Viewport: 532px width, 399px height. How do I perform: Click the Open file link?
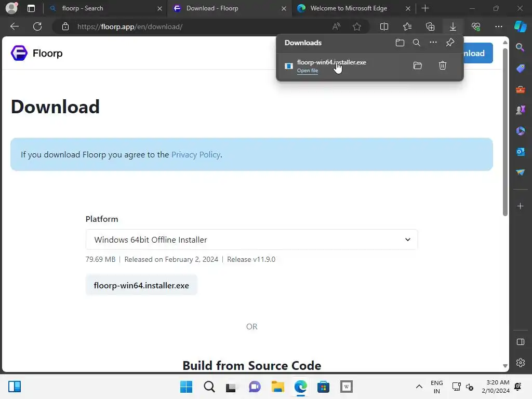click(x=308, y=71)
